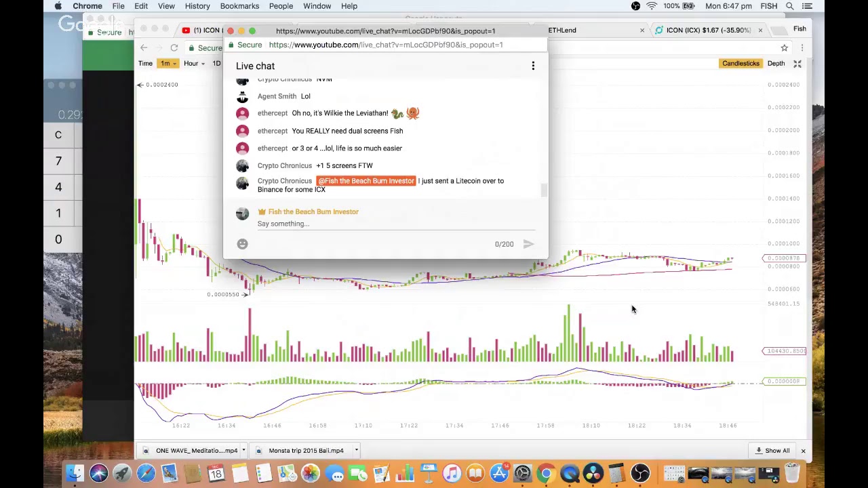Click the Wi-Fi status icon
Viewport: 868px width, 488px height.
(652, 6)
